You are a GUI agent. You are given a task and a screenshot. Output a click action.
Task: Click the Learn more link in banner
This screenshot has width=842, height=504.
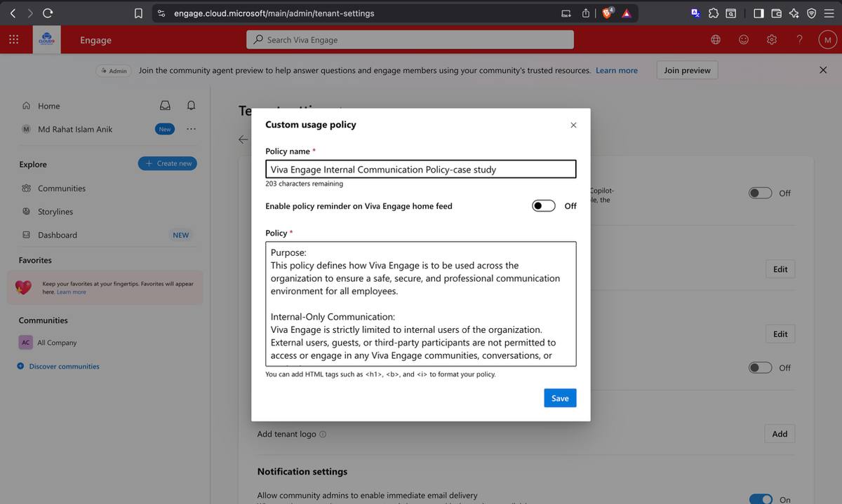click(x=617, y=70)
